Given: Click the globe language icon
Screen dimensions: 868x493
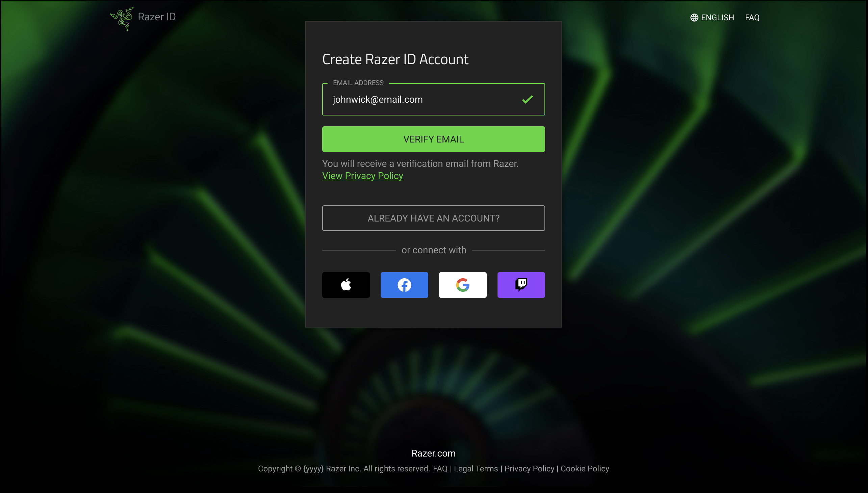Looking at the screenshot, I should point(694,18).
